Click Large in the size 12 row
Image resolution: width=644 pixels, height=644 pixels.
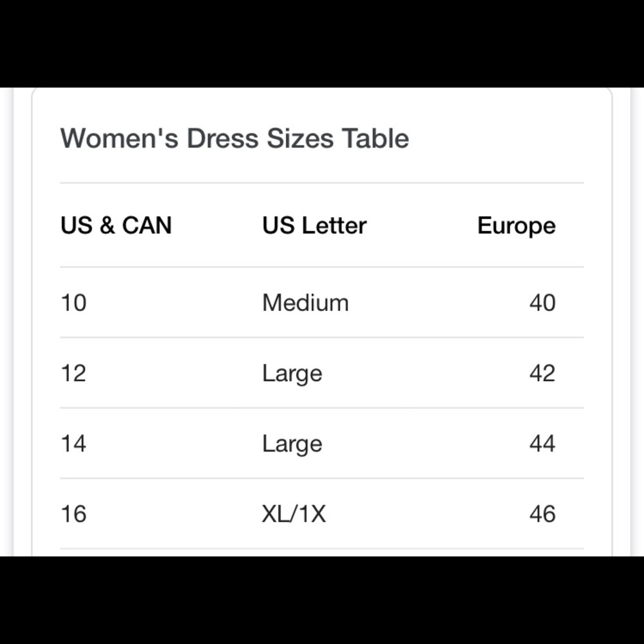pos(292,374)
